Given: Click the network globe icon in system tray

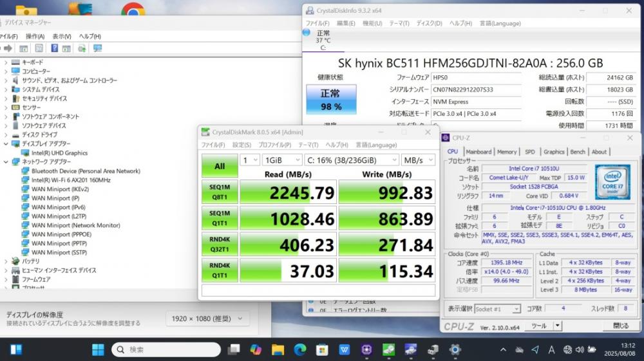Looking at the screenshot, I should click(567, 349).
